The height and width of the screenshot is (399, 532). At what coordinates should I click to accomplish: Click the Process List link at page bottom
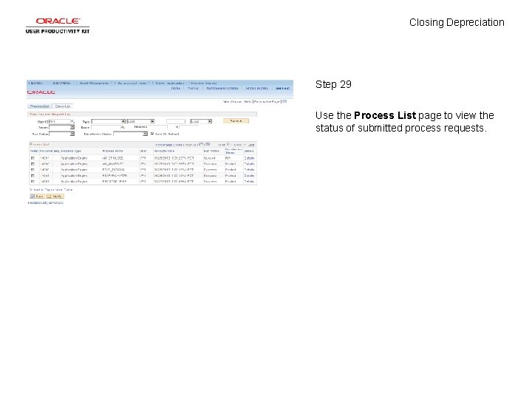(x=37, y=203)
